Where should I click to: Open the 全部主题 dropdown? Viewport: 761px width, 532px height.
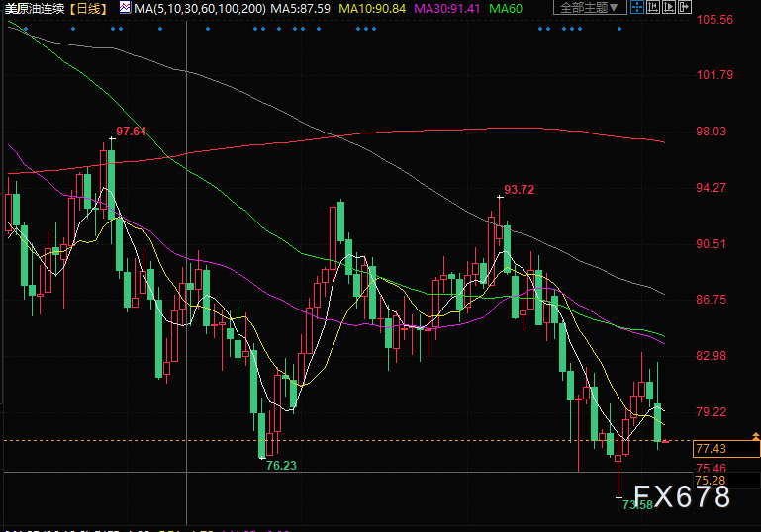(590, 8)
